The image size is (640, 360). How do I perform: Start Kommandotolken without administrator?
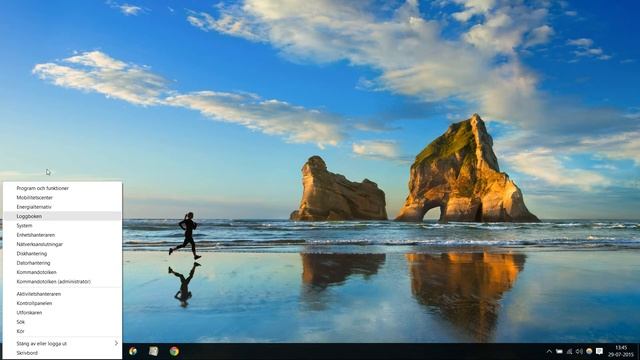coord(62,272)
